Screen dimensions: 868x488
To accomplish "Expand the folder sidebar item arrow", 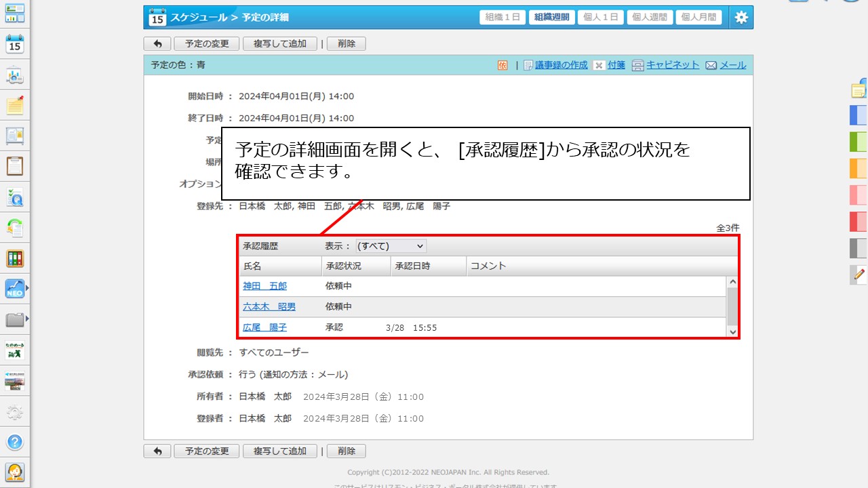I will [27, 318].
